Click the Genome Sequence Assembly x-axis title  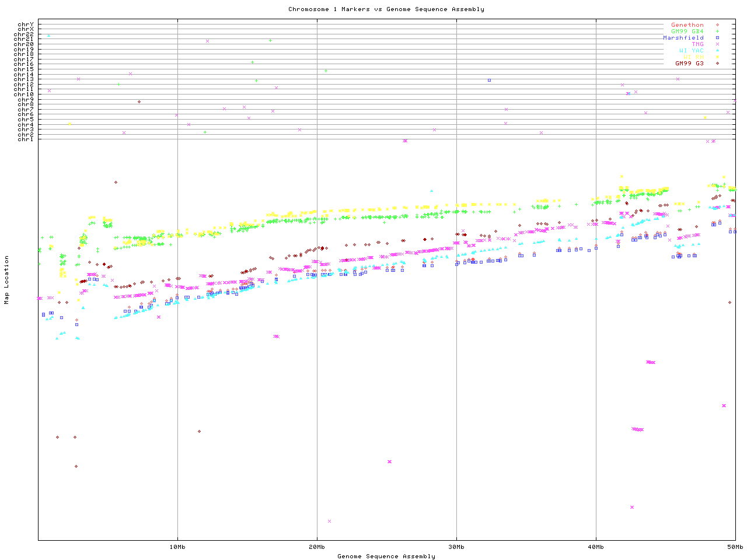click(x=386, y=556)
